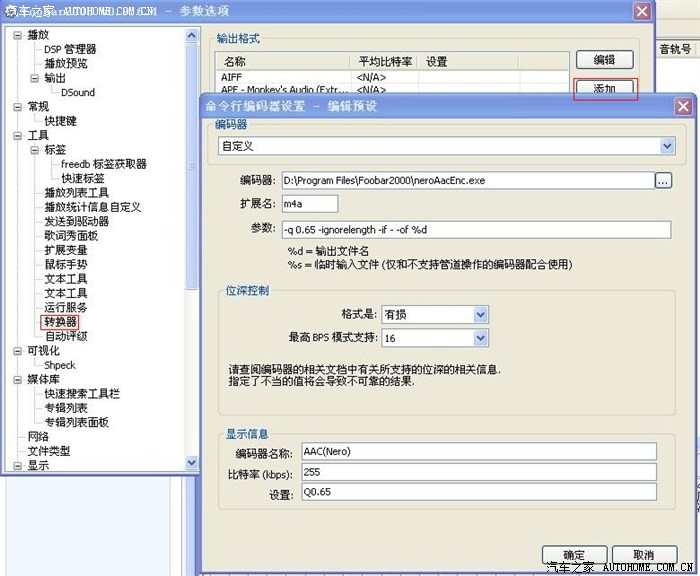The height and width of the screenshot is (576, 700).
Task: Select 专辑列表面板 in the tree
Action: pos(76,422)
